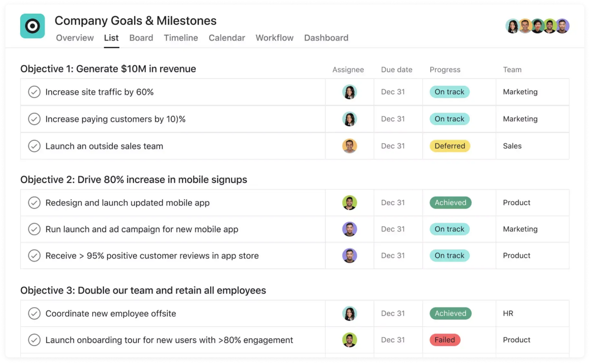Click assignee avatar for Redesign and launch mobile app
Viewport: 590px width, 364px height.
(x=349, y=202)
